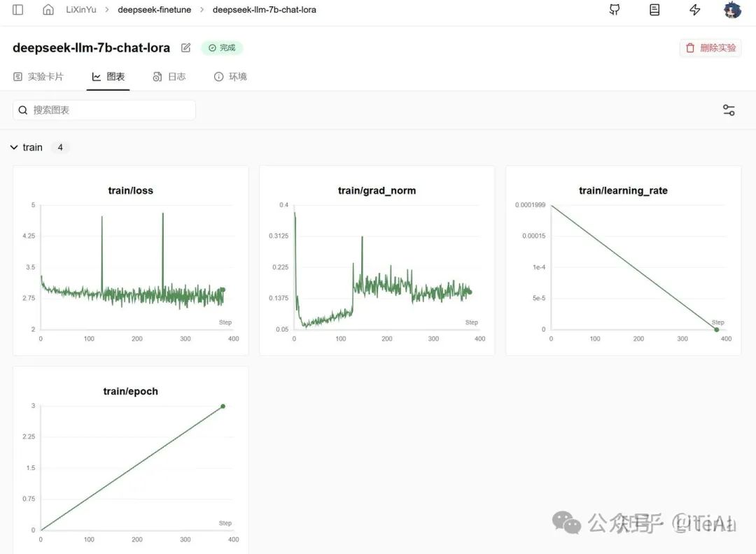756x554 pixels.
Task: Click the search magnifier icon
Action: click(x=22, y=111)
